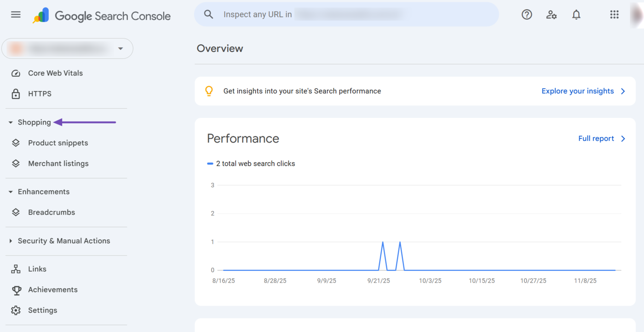Click Explore your insights
This screenshot has width=644, height=332.
click(x=578, y=91)
